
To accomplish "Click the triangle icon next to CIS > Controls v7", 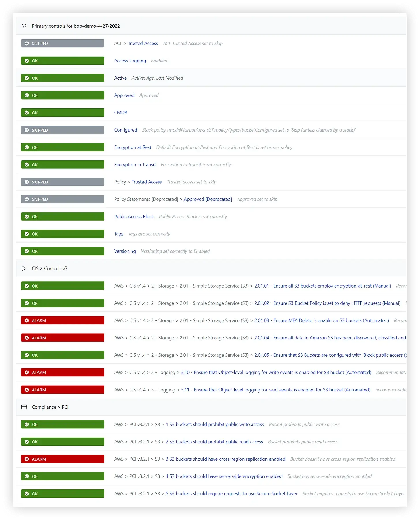I will 24,269.
